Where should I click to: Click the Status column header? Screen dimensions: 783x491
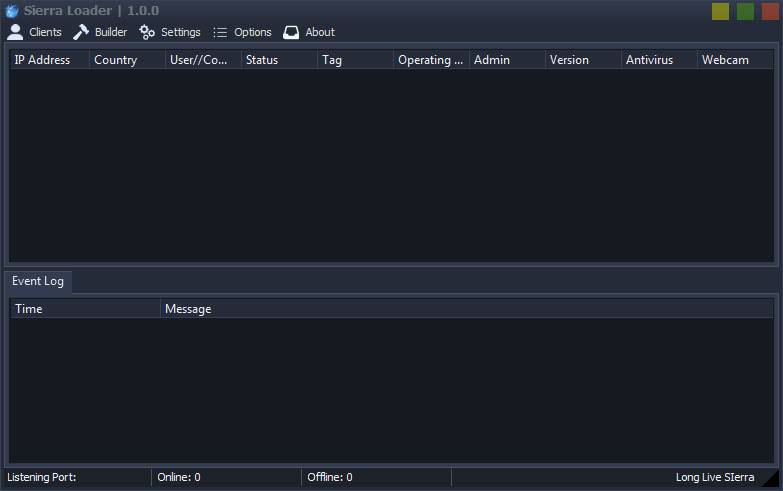[279, 60]
